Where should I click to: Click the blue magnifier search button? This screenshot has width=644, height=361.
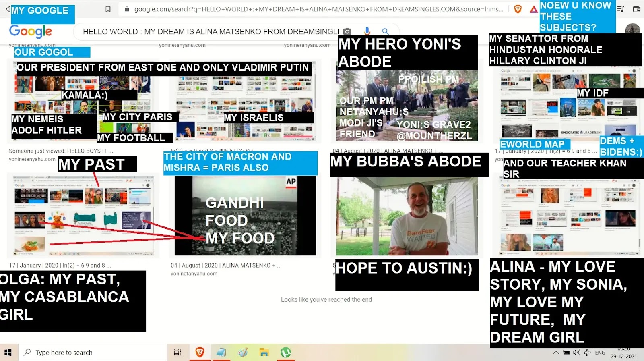tap(385, 31)
